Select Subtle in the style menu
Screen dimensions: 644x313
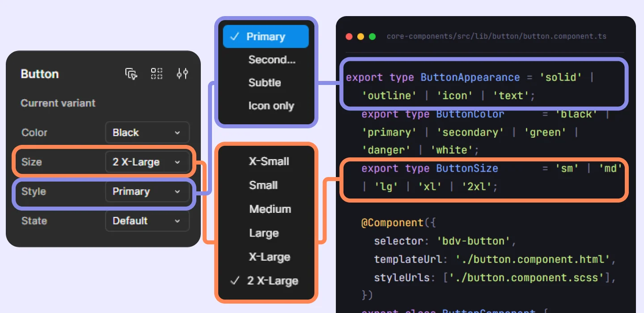click(x=265, y=83)
